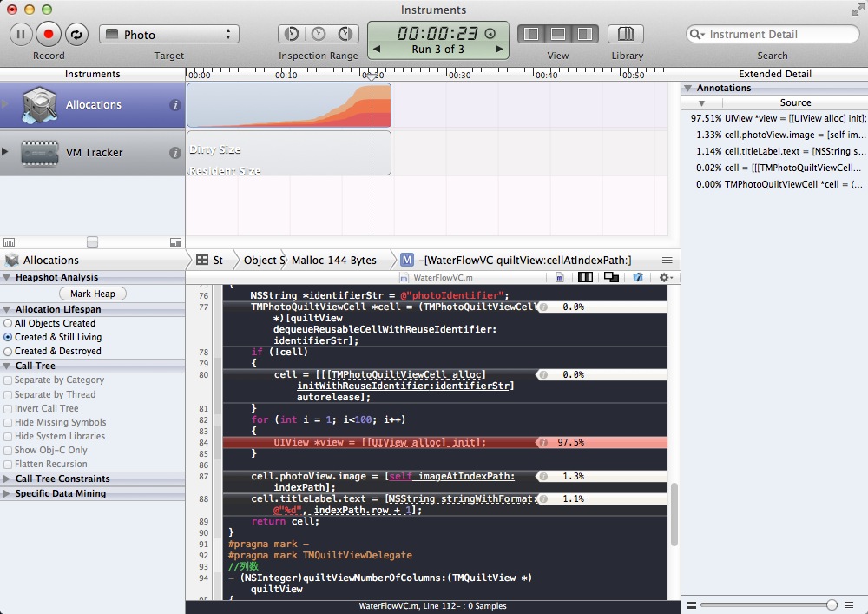Screen dimensions: 868x614
Task: Enable Separate by Category checkbox
Action: coord(8,380)
